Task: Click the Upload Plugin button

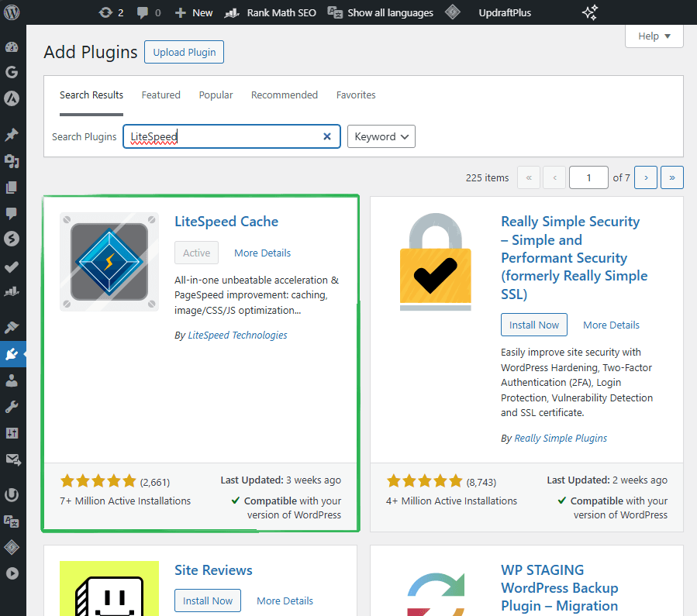Action: point(184,52)
